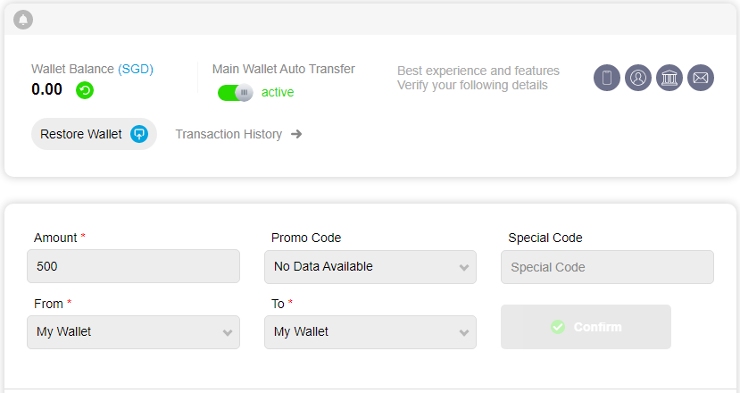Open the To wallet dropdown
Screen dimensions: 740x393
click(x=370, y=332)
